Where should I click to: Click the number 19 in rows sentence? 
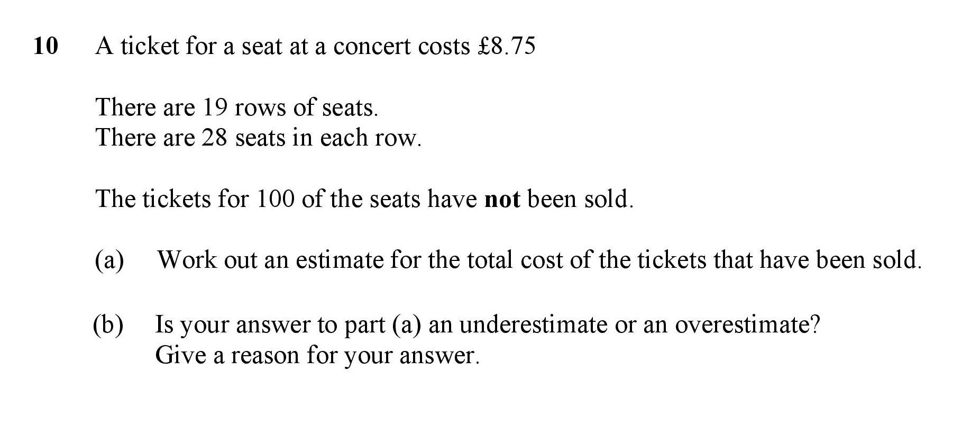point(215,107)
